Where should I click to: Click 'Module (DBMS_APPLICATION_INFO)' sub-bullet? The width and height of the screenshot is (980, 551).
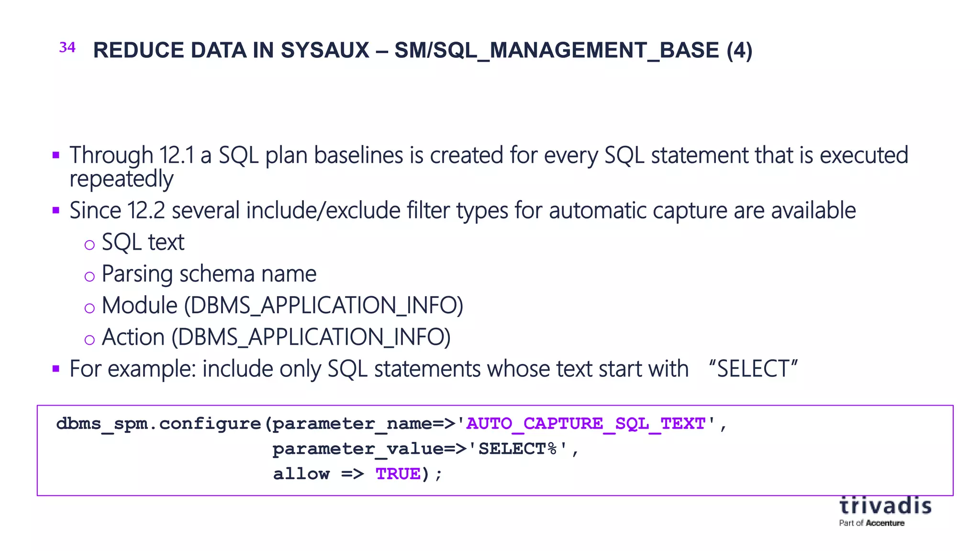[x=283, y=306]
